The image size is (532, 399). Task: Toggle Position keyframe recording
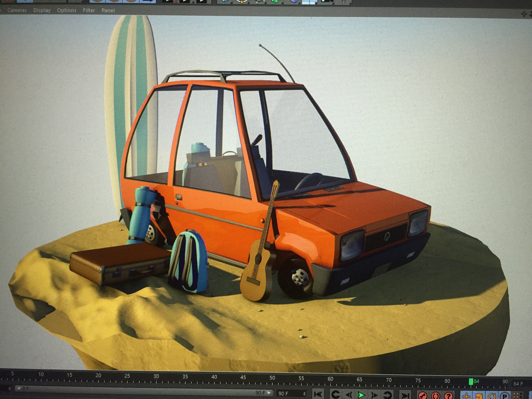(x=466, y=396)
